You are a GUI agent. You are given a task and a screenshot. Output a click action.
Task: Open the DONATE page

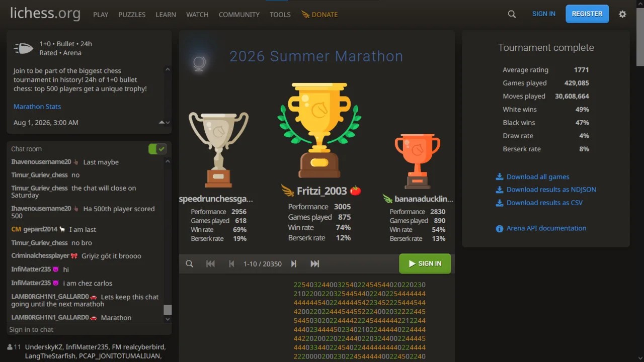(319, 15)
